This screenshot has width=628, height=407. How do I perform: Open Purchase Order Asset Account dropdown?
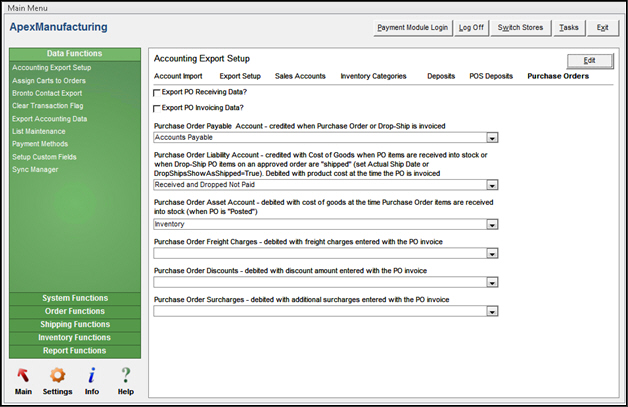(x=491, y=224)
